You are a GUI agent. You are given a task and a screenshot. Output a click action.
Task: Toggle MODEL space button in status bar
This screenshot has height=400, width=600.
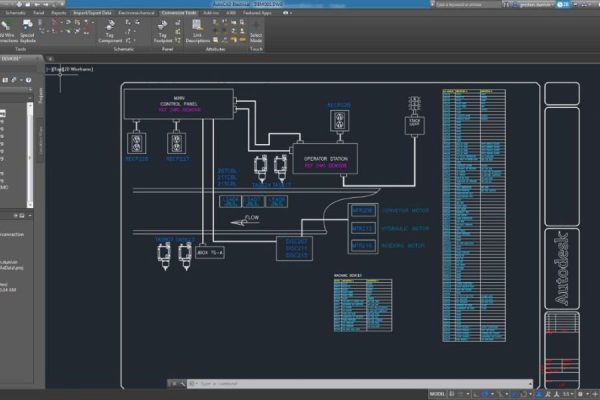coord(436,394)
